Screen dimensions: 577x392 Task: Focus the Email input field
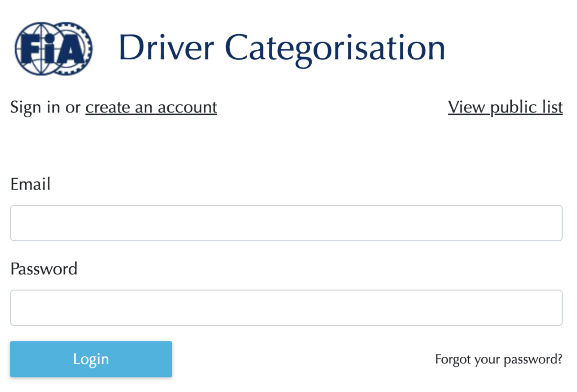click(x=286, y=223)
